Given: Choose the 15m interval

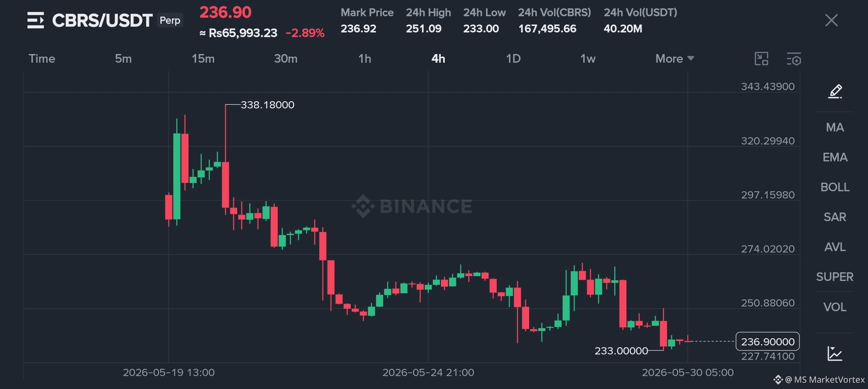Looking at the screenshot, I should coord(203,59).
